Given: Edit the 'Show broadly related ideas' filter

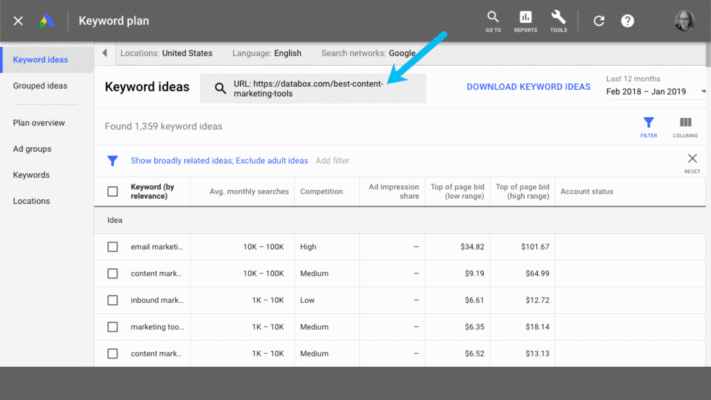Looking at the screenshot, I should click(x=219, y=161).
